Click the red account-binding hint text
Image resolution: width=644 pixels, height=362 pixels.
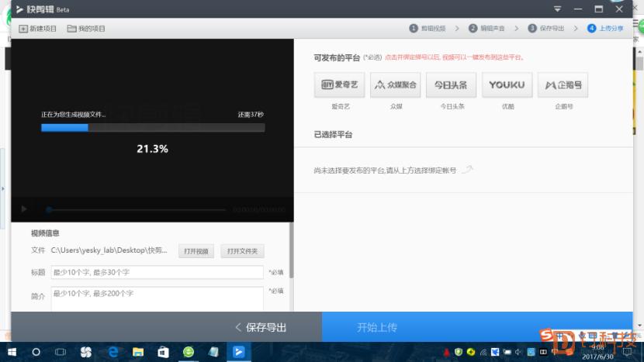click(455, 57)
